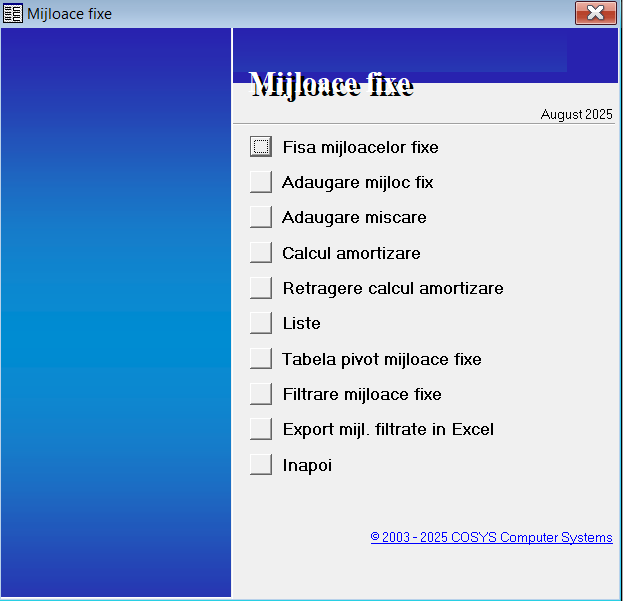Select the 'Inapoi' menu label text
Image resolution: width=623 pixels, height=601 pixels.
pyautogui.click(x=307, y=466)
